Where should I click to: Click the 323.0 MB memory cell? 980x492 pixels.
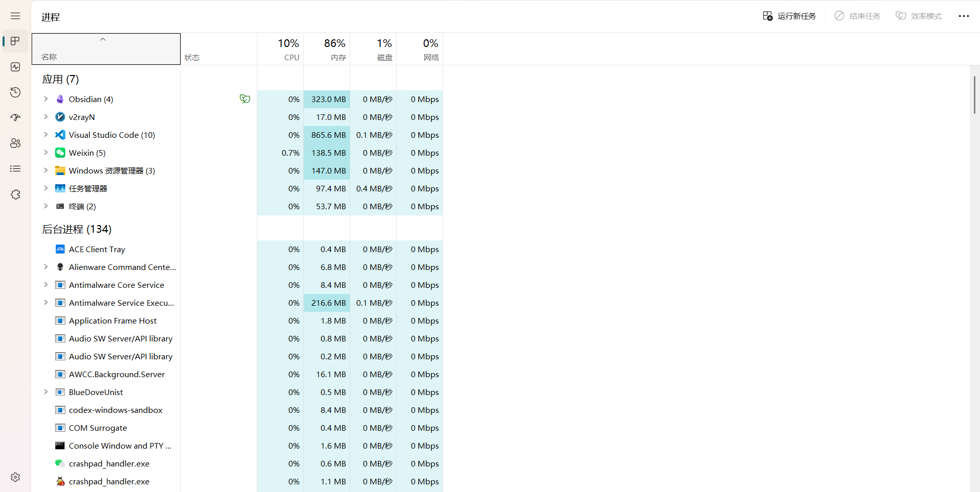click(x=327, y=99)
